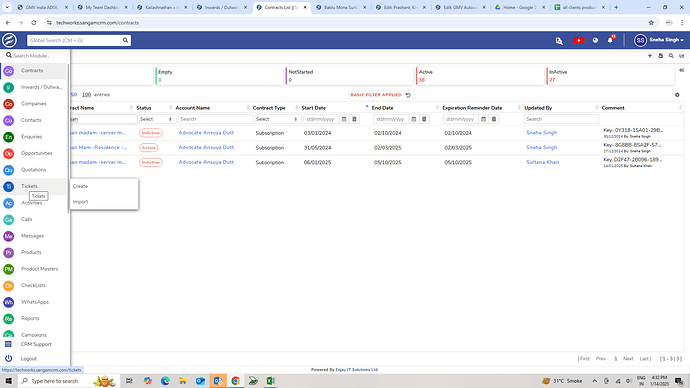
Task: Reset the basic filter applied icon
Action: (x=408, y=95)
